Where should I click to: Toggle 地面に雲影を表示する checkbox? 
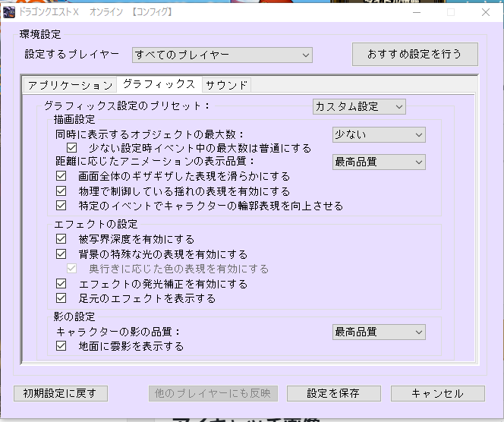click(61, 346)
